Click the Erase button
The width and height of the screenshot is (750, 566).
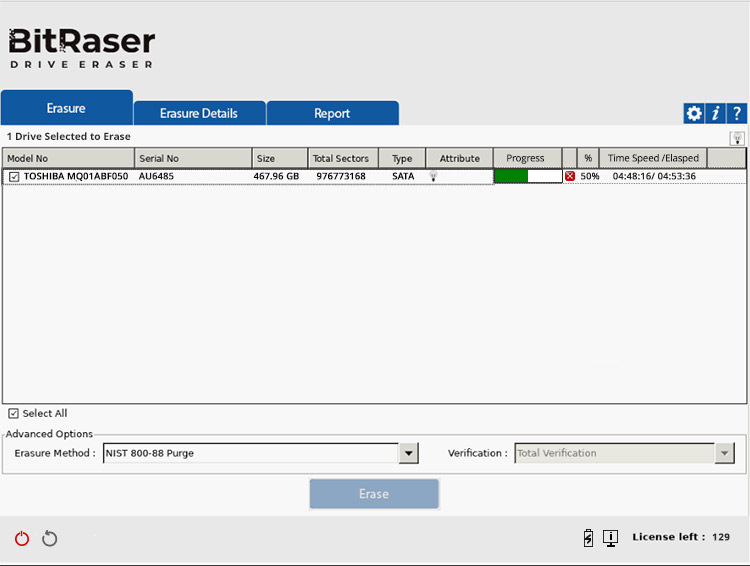(374, 494)
